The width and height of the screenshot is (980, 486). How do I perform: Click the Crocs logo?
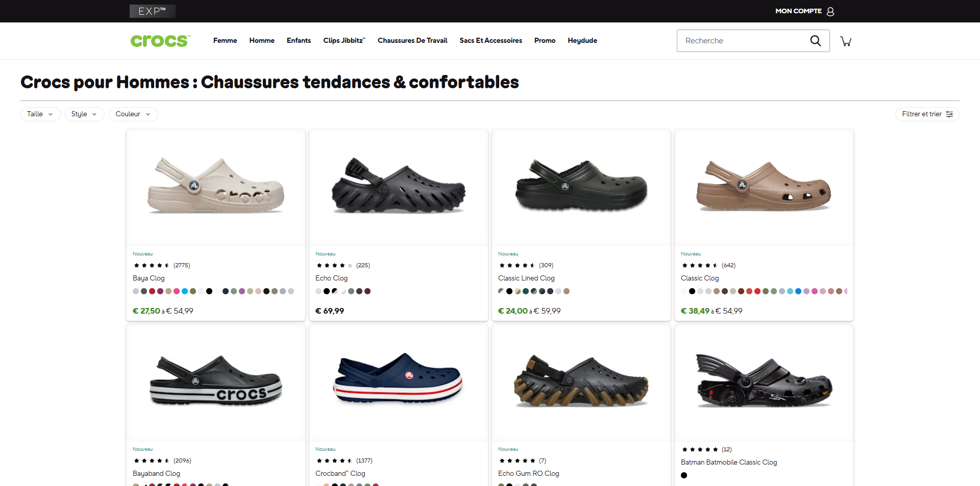pos(160,40)
